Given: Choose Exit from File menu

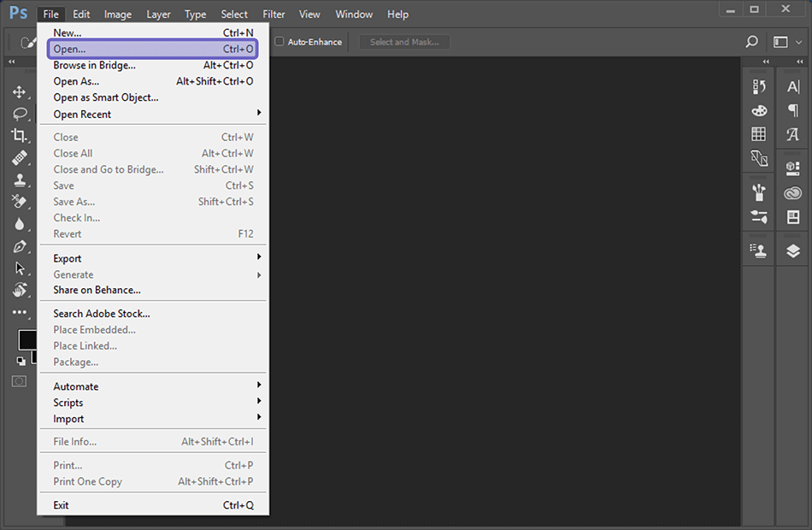Looking at the screenshot, I should pyautogui.click(x=153, y=505).
